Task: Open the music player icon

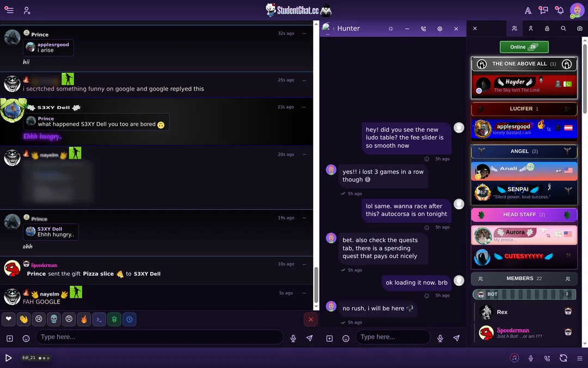Action: [x=514, y=358]
